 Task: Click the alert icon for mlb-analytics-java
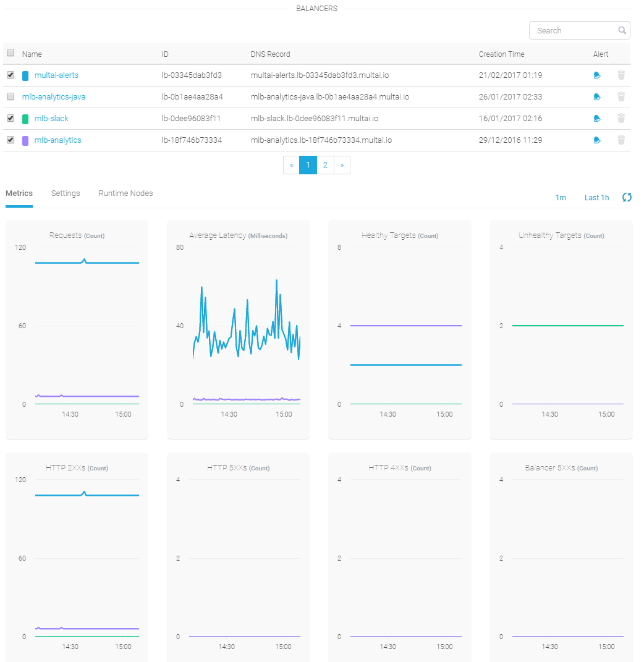pyautogui.click(x=596, y=97)
